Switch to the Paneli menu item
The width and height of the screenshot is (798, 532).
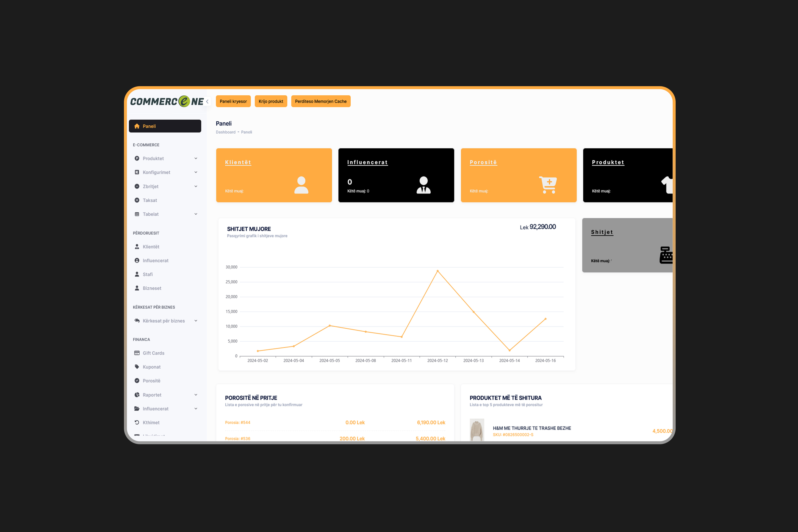(149, 126)
